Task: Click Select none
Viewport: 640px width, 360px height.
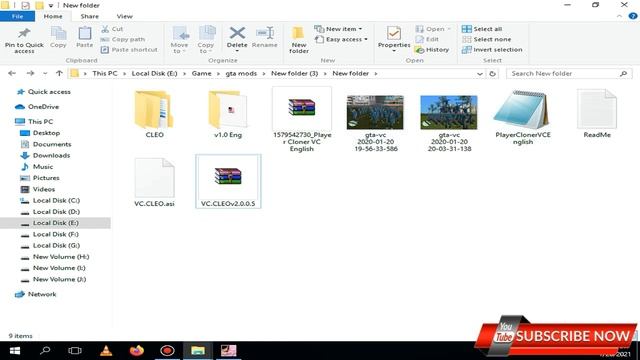Action: coord(487,39)
